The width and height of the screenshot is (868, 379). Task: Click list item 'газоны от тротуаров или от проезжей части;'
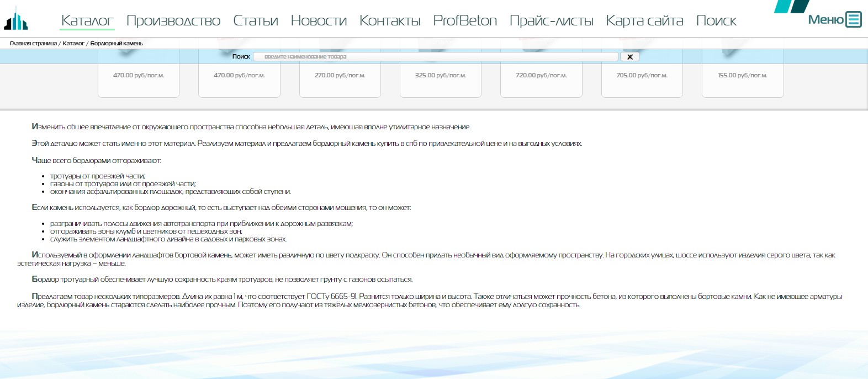(x=123, y=184)
